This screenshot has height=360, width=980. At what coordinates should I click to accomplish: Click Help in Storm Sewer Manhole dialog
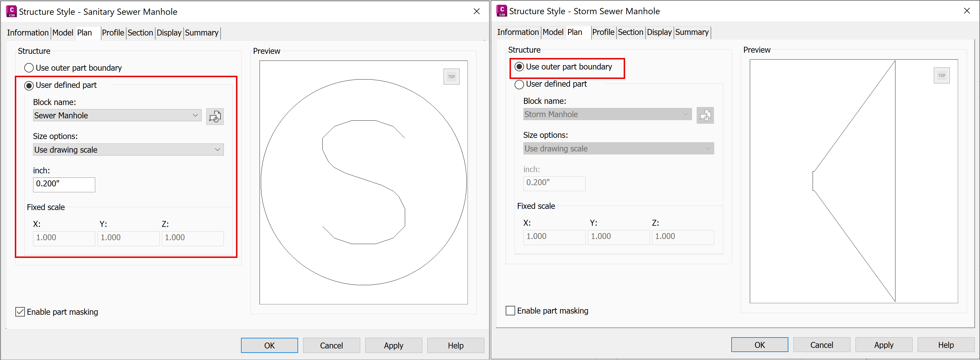point(946,344)
